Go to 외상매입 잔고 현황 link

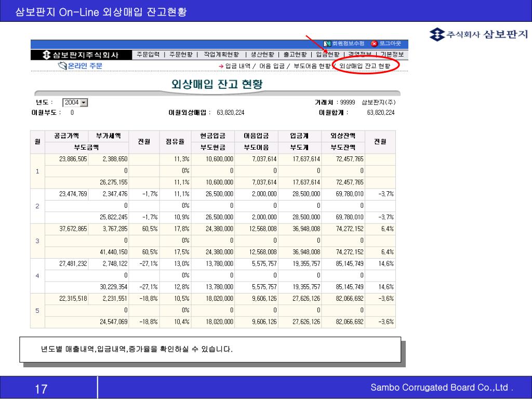click(365, 66)
